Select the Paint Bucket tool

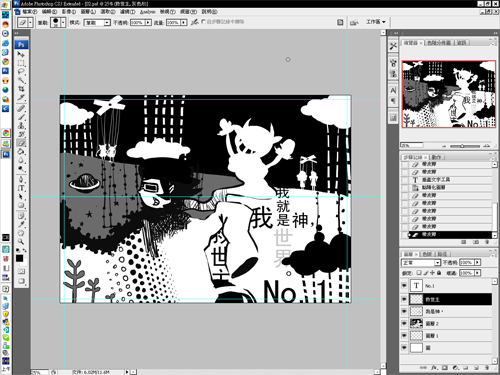coord(21,152)
